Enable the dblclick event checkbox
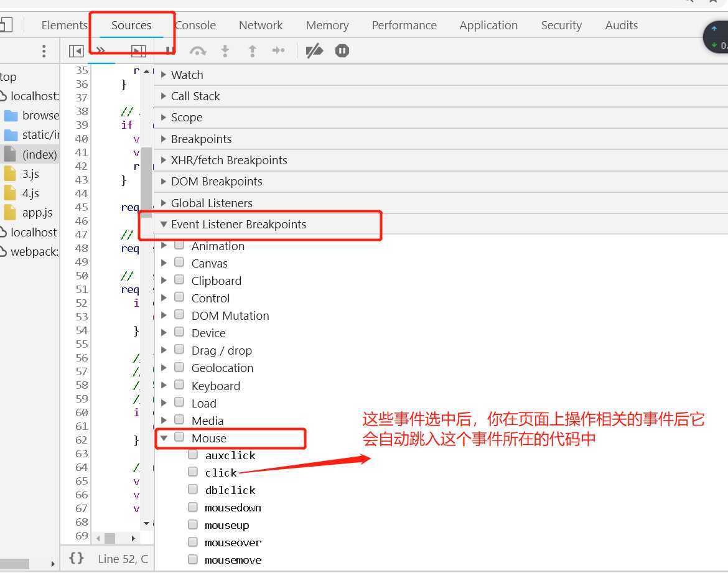This screenshot has width=728, height=573. (x=193, y=490)
